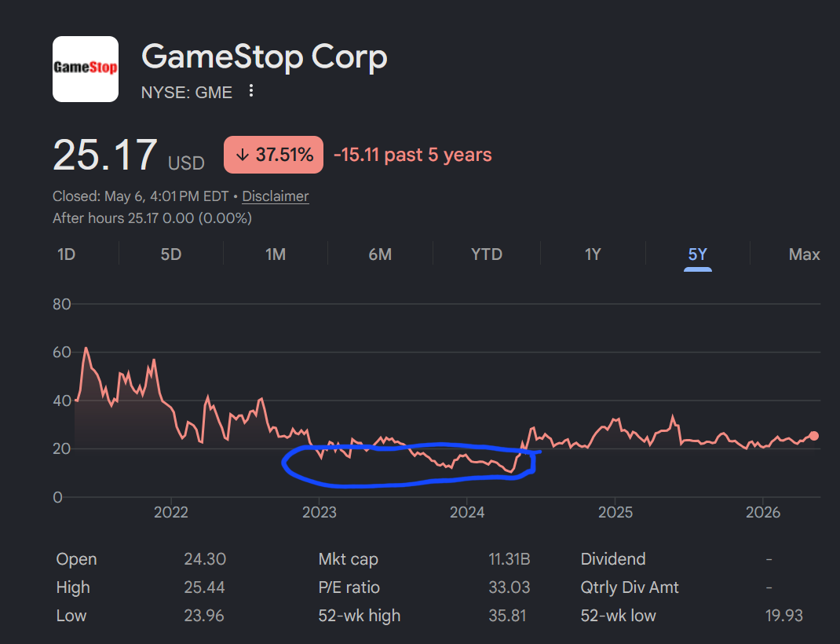The image size is (840, 644).
Task: Click the down arrow in 37.51% badge
Action: [x=243, y=155]
